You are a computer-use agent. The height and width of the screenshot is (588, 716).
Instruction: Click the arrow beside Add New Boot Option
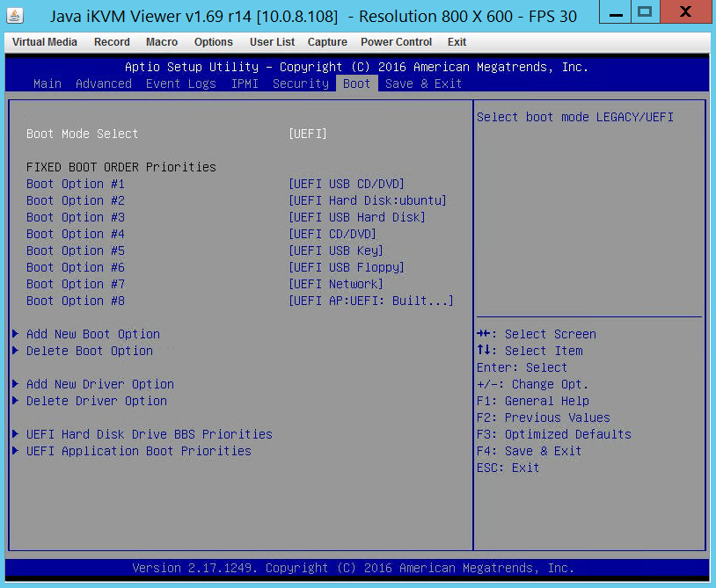click(x=16, y=334)
